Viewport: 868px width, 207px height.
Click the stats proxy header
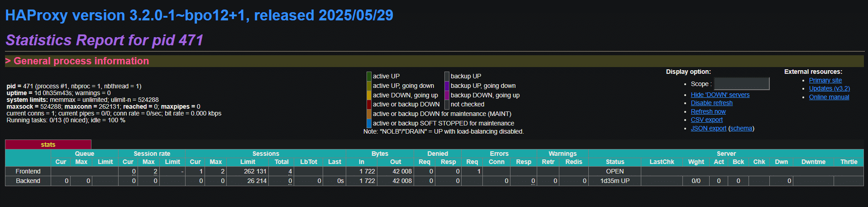pos(48,144)
